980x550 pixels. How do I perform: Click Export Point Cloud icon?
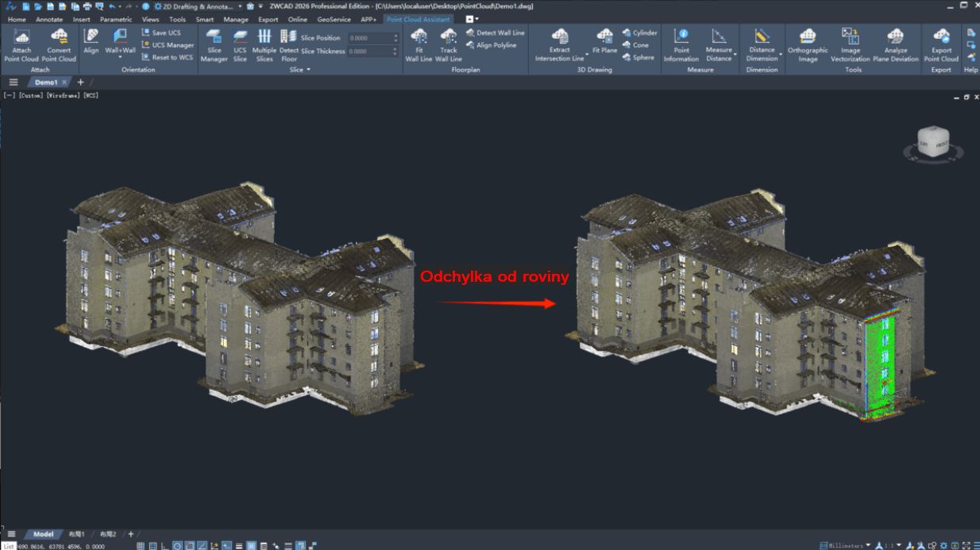point(941,44)
